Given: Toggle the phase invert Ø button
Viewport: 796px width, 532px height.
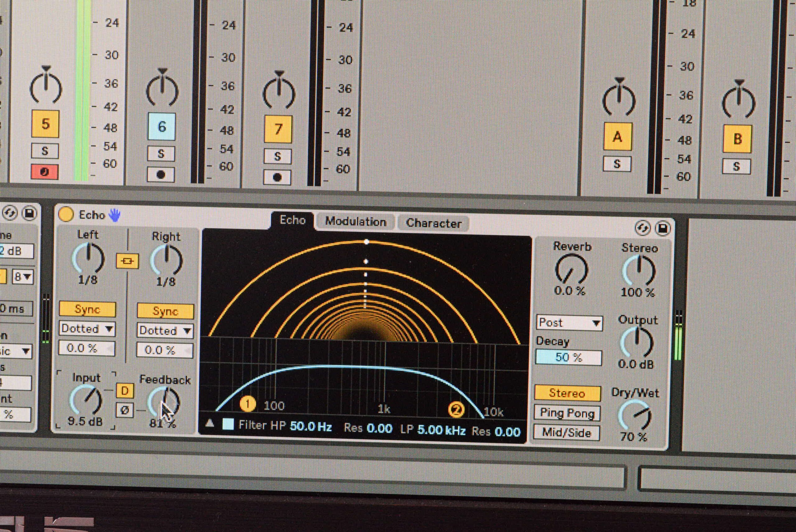Looking at the screenshot, I should coord(125,410).
